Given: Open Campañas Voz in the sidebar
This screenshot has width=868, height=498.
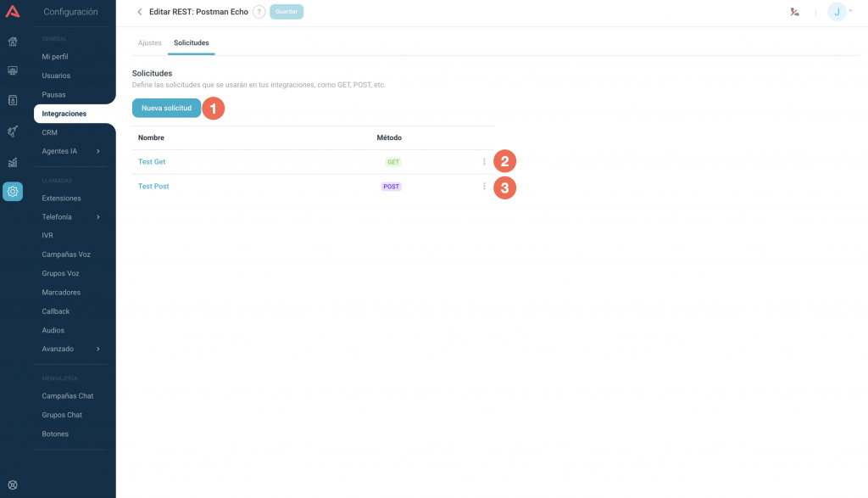Looking at the screenshot, I should [x=66, y=255].
